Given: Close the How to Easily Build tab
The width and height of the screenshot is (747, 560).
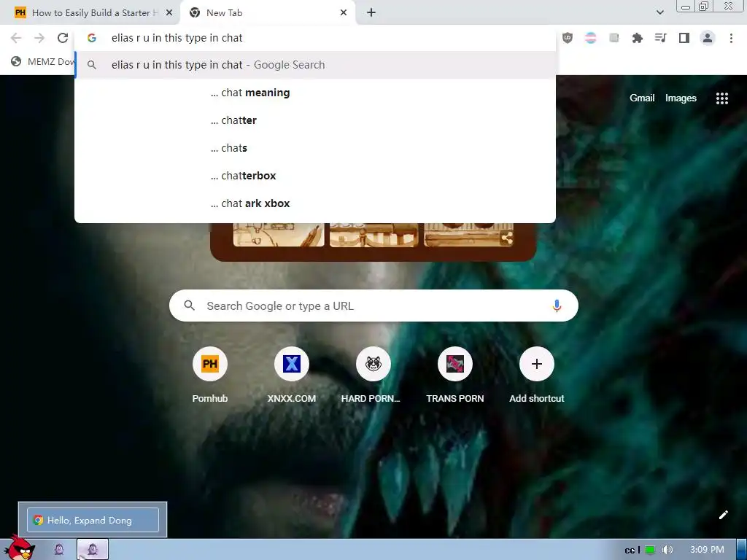Looking at the screenshot, I should [169, 13].
